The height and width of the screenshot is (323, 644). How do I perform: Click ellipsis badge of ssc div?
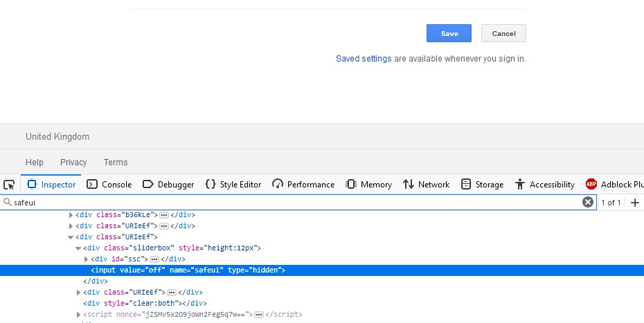click(154, 259)
